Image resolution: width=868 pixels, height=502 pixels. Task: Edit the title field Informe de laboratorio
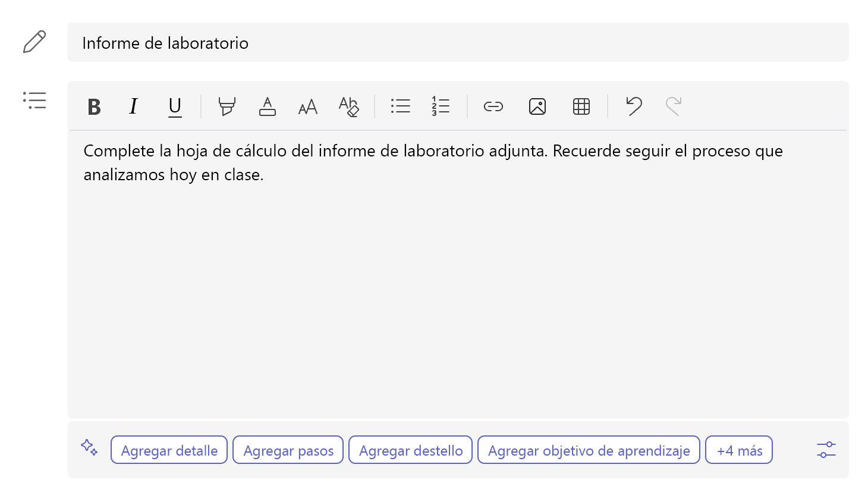click(x=458, y=42)
